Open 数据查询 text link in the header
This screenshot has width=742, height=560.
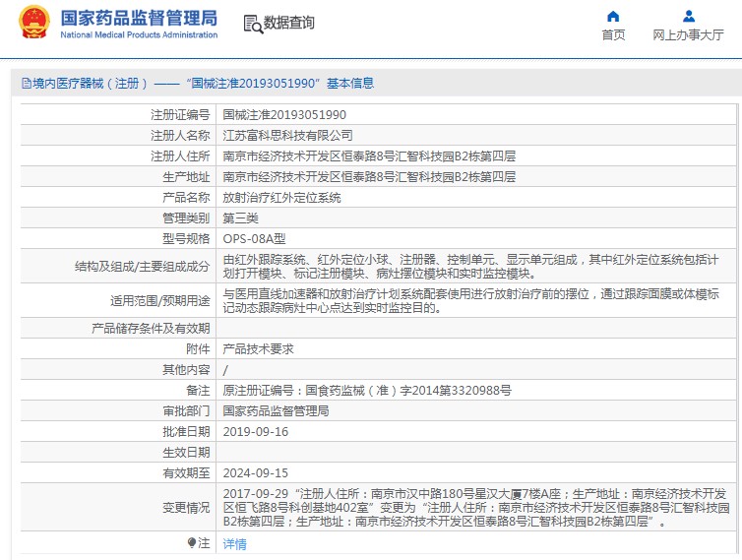pos(289,24)
